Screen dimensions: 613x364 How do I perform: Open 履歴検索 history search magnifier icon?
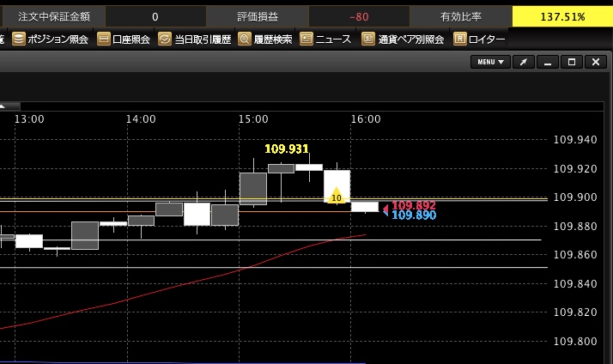pyautogui.click(x=245, y=39)
